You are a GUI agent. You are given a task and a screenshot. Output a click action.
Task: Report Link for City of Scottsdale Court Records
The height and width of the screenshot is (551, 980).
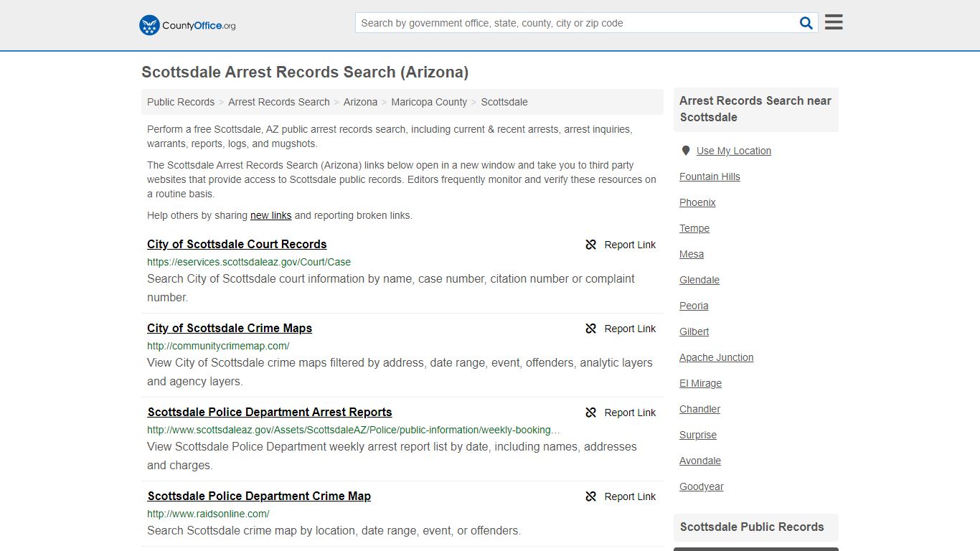click(630, 245)
